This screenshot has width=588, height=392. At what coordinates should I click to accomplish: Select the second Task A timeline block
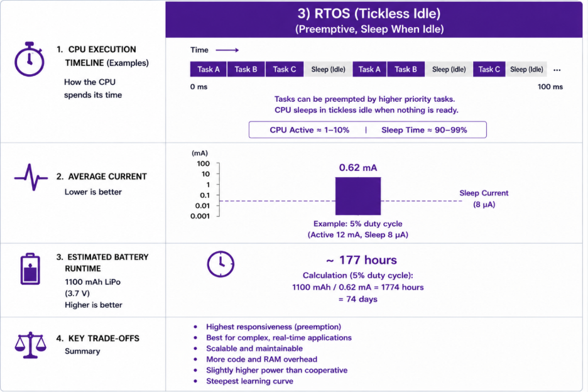369,69
